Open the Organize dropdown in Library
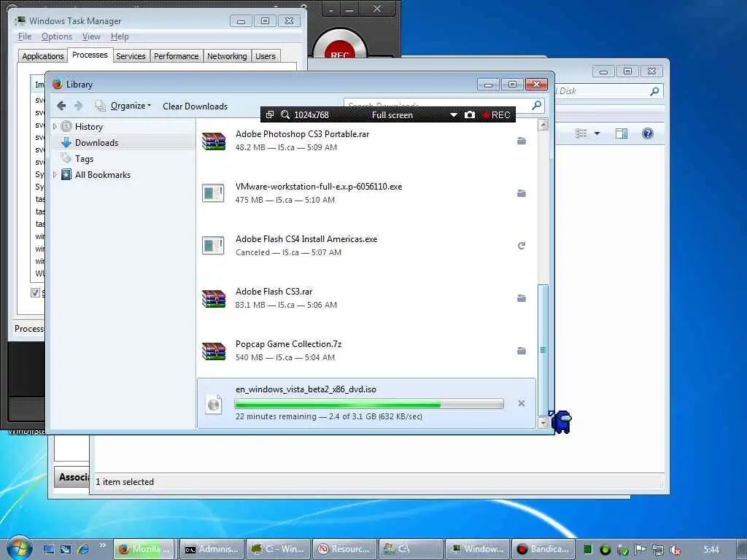The width and height of the screenshot is (747, 560). coord(131,106)
